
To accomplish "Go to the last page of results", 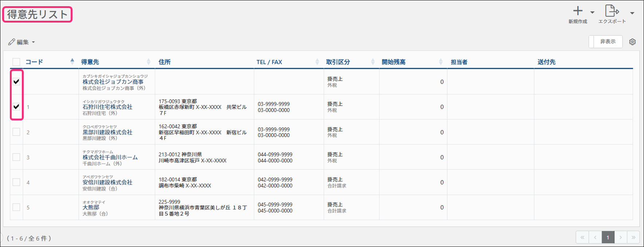I will (x=633, y=238).
